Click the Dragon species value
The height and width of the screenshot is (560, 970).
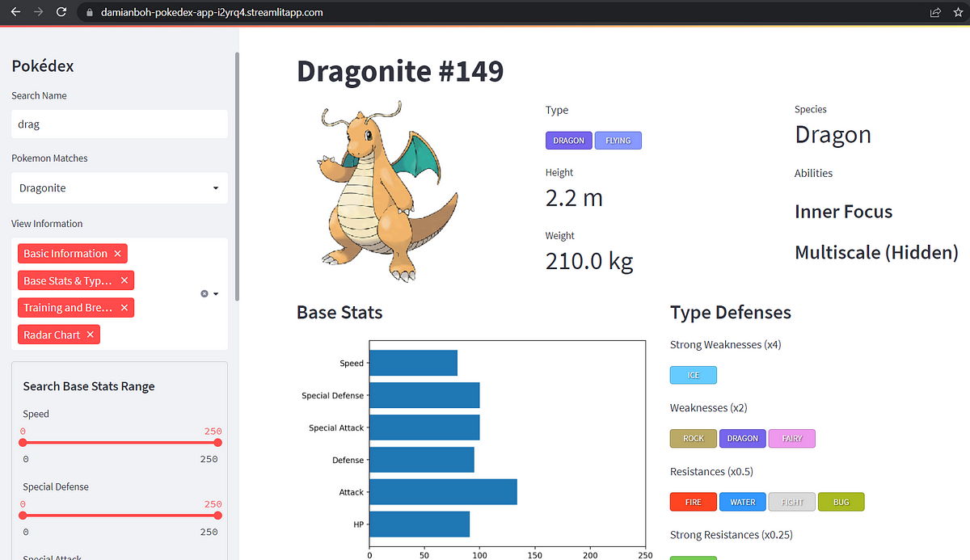pos(833,135)
